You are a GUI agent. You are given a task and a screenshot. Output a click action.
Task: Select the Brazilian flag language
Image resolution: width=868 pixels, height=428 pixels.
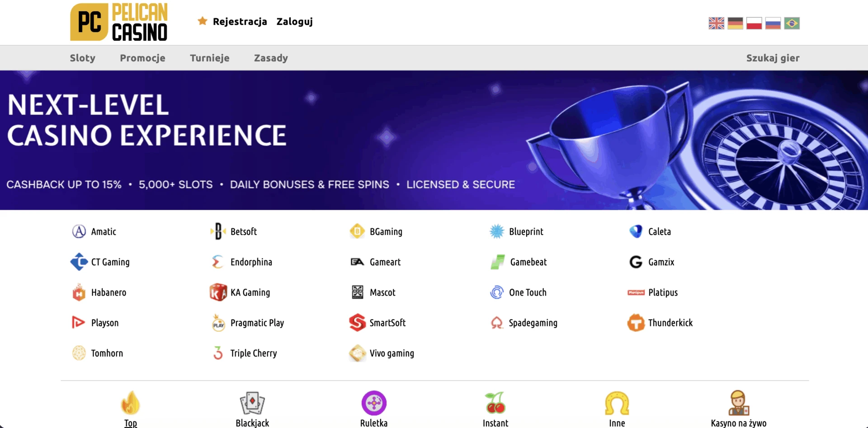792,23
